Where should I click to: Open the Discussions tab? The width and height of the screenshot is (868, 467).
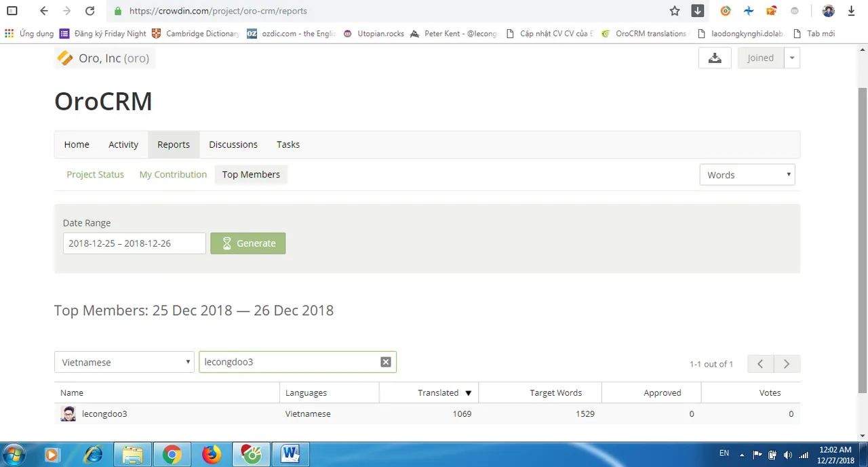coord(233,144)
